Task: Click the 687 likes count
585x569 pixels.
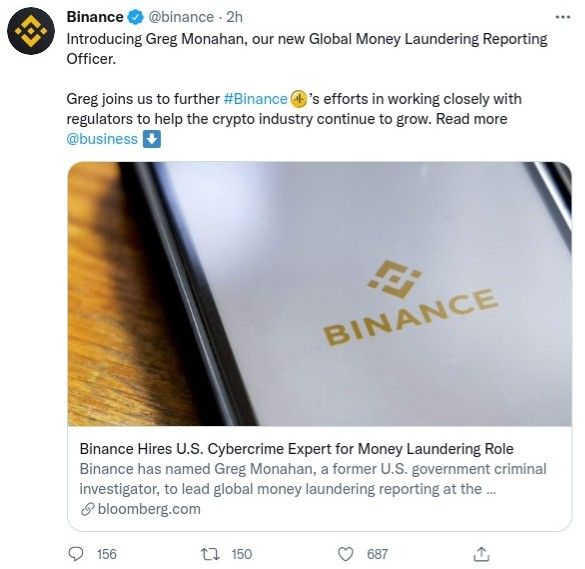Action: 377,554
